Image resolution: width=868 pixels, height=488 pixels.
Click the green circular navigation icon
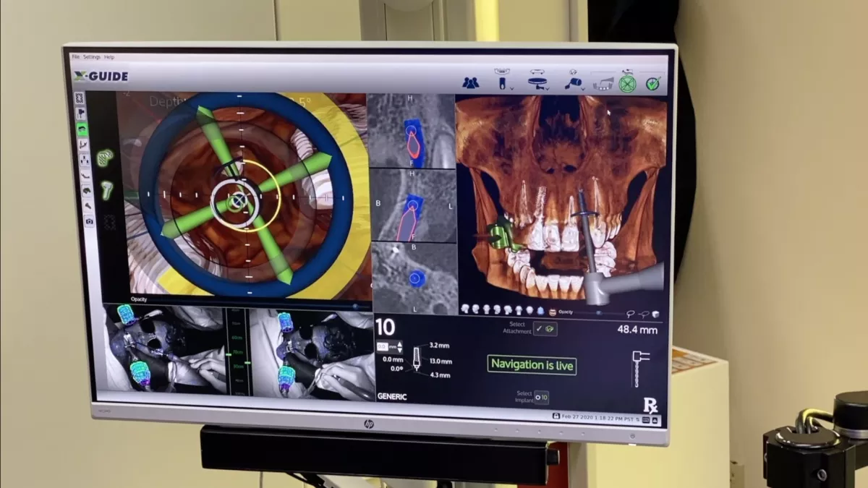click(627, 83)
